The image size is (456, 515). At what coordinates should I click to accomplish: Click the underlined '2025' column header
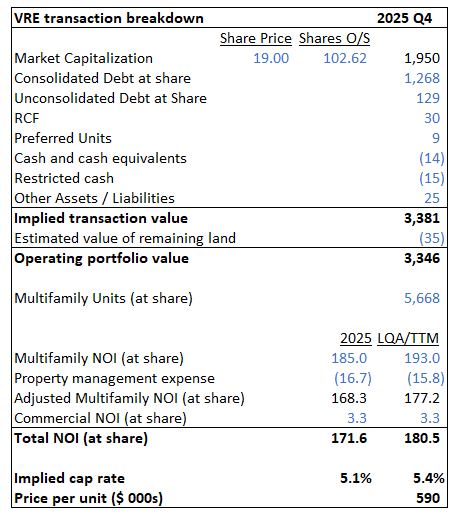point(356,338)
